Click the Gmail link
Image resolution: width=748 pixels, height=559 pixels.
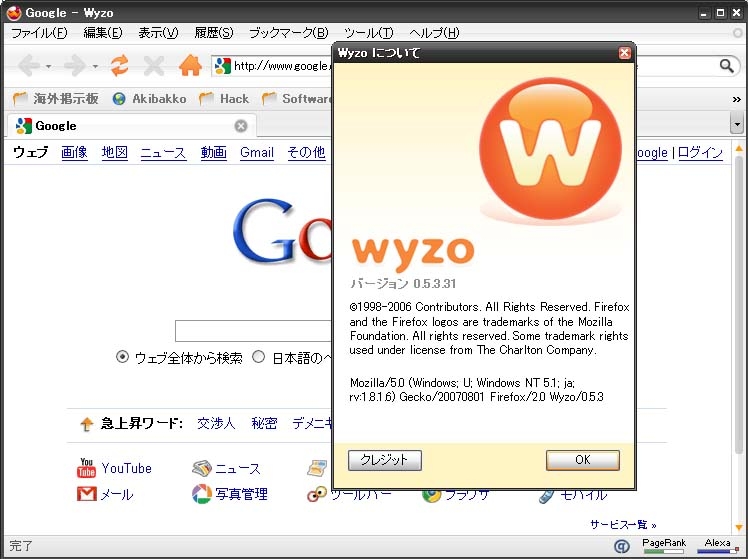coord(257,153)
